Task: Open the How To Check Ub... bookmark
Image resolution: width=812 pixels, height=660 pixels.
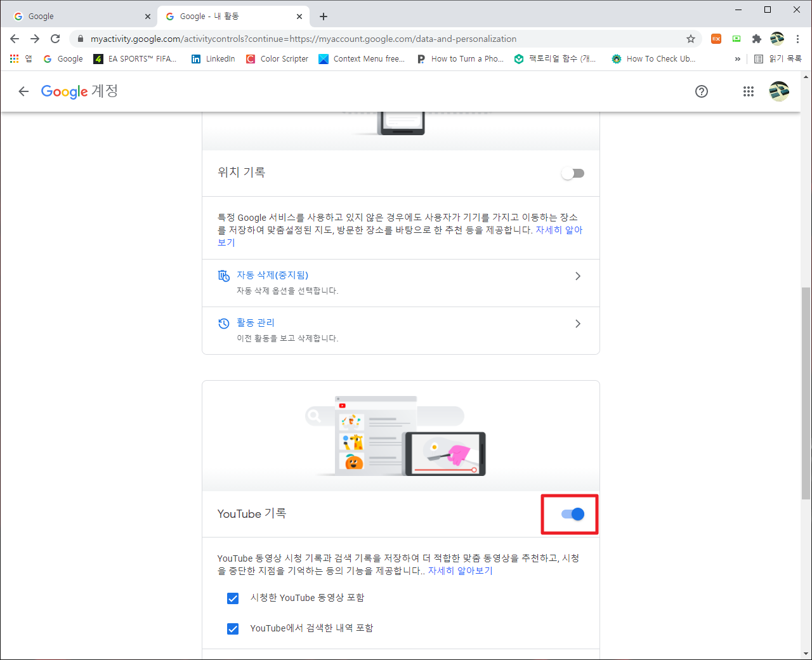Action: pos(653,58)
